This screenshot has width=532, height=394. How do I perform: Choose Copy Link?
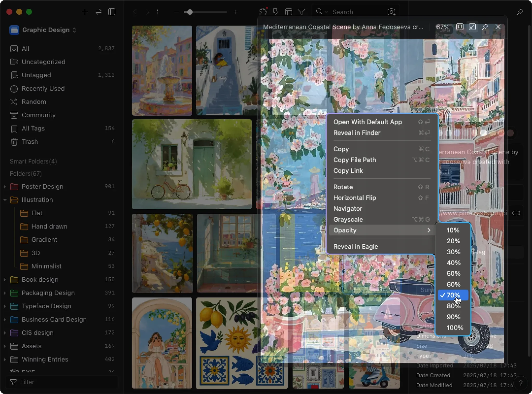382,171
